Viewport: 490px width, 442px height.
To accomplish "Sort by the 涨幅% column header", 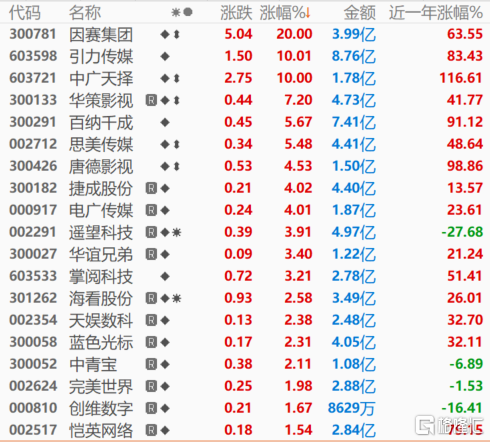I will (283, 13).
